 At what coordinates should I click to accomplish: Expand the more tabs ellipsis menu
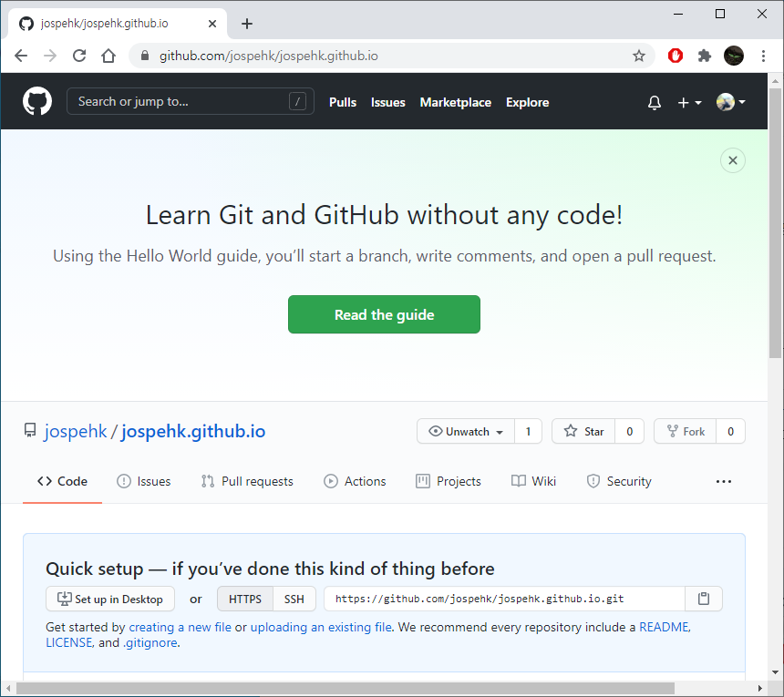[x=724, y=482]
